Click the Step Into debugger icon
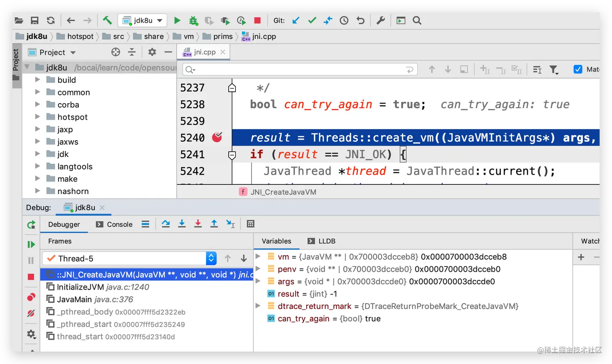 pos(182,224)
